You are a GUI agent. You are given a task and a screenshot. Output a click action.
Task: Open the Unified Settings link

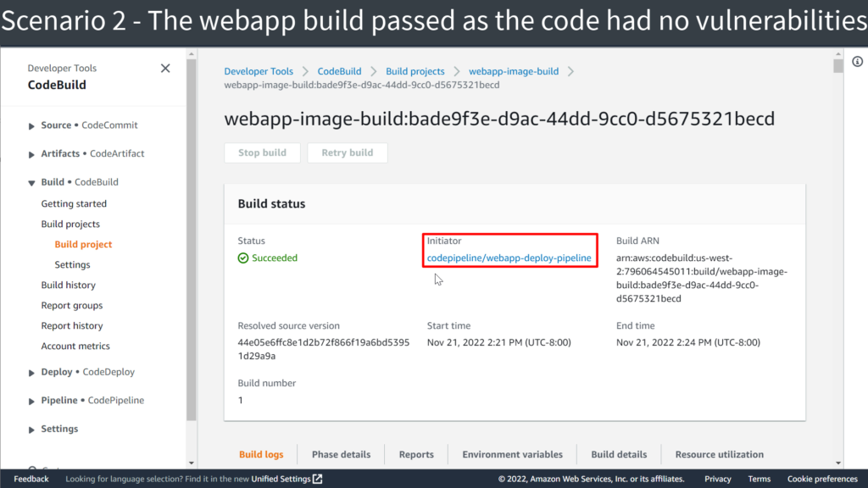click(x=281, y=480)
